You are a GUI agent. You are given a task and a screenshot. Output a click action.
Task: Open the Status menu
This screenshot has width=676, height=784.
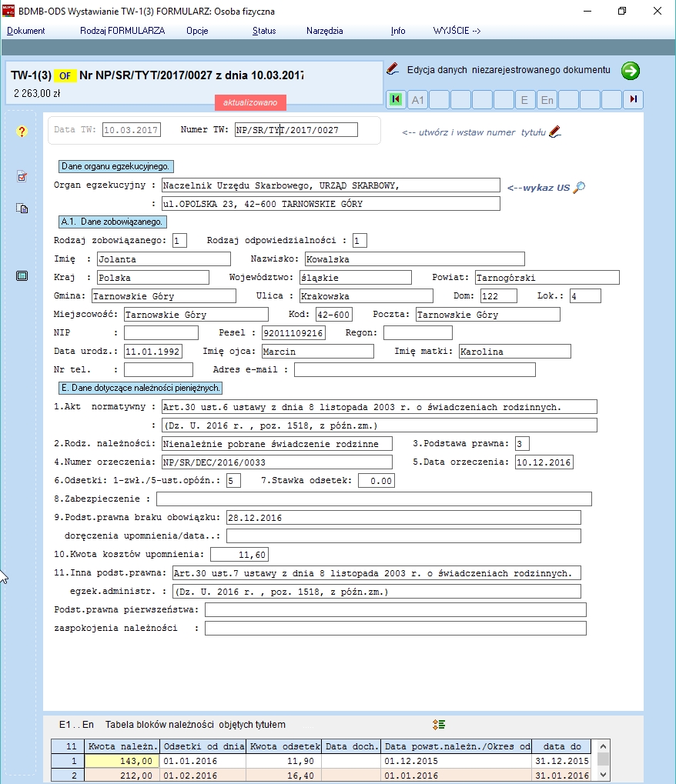pos(264,31)
